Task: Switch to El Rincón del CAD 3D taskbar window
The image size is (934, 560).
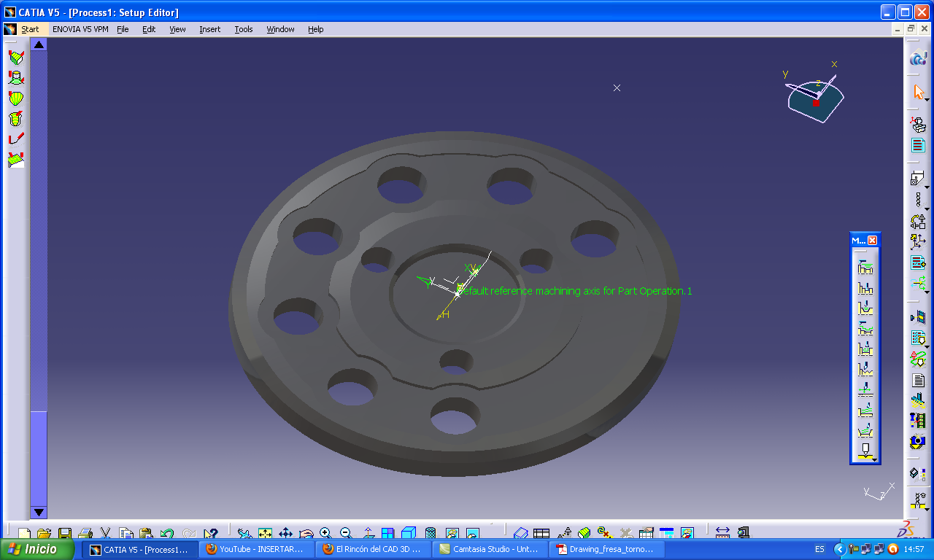Action: tap(373, 550)
